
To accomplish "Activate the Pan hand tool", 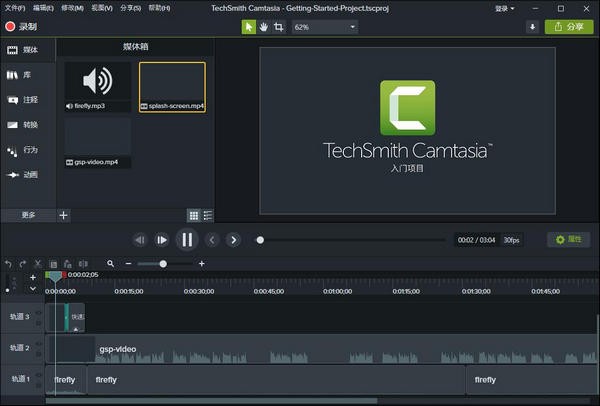I will [x=264, y=27].
